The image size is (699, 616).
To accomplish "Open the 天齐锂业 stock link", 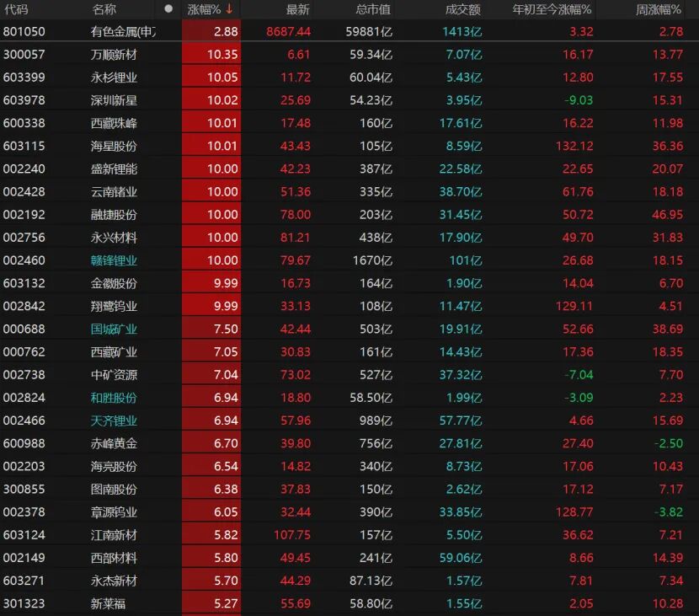I will (114, 420).
